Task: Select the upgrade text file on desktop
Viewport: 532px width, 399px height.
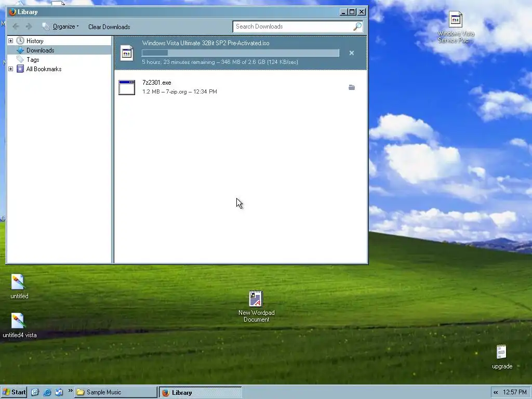Action: [x=502, y=356]
